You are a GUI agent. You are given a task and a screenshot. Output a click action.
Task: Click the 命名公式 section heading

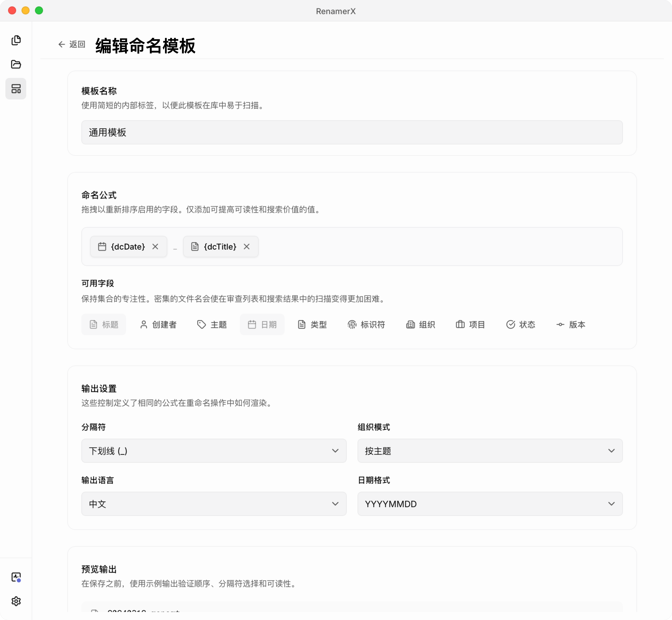coord(99,195)
